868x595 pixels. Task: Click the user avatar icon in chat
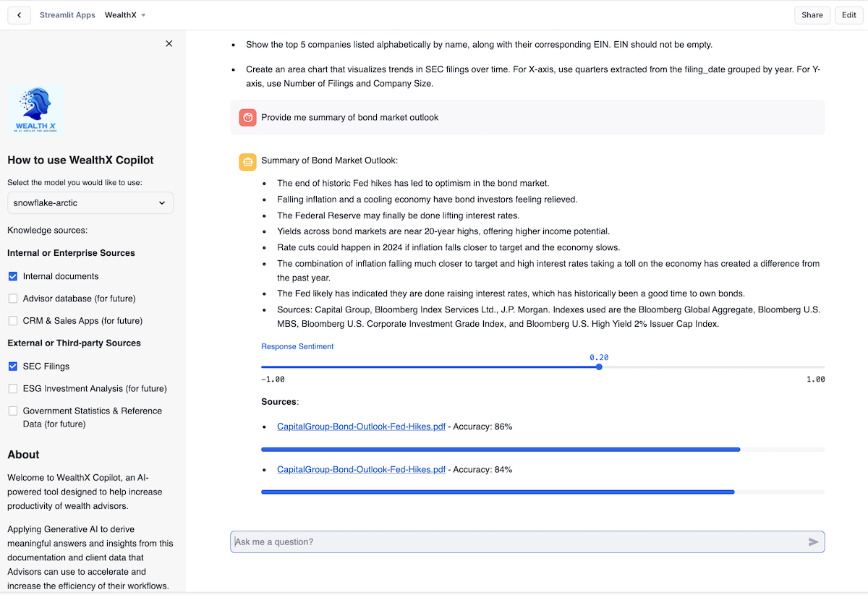click(x=248, y=117)
